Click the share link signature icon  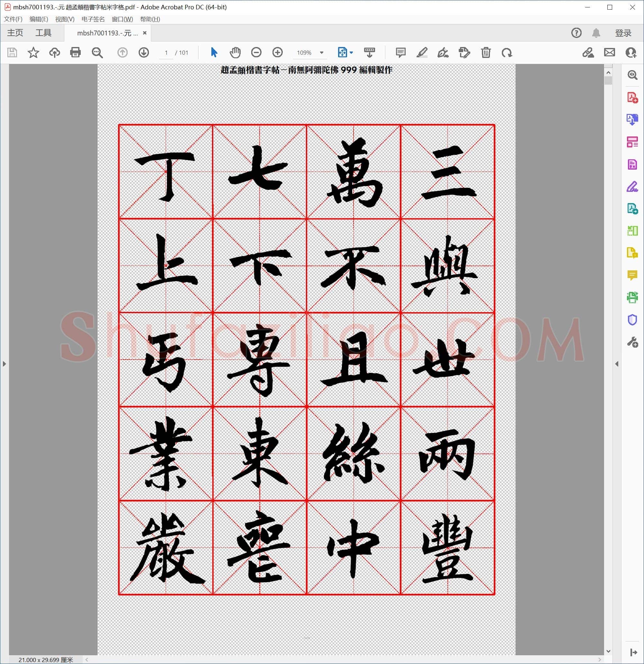[588, 52]
